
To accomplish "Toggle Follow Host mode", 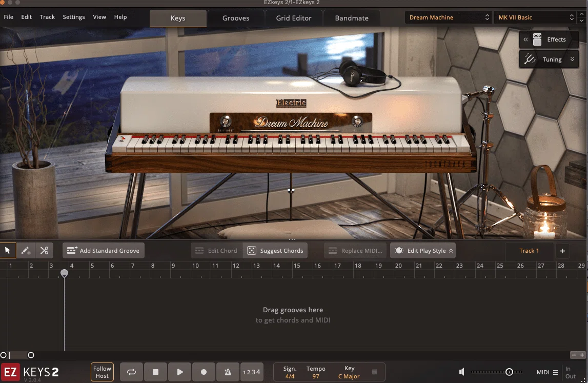I will point(102,372).
